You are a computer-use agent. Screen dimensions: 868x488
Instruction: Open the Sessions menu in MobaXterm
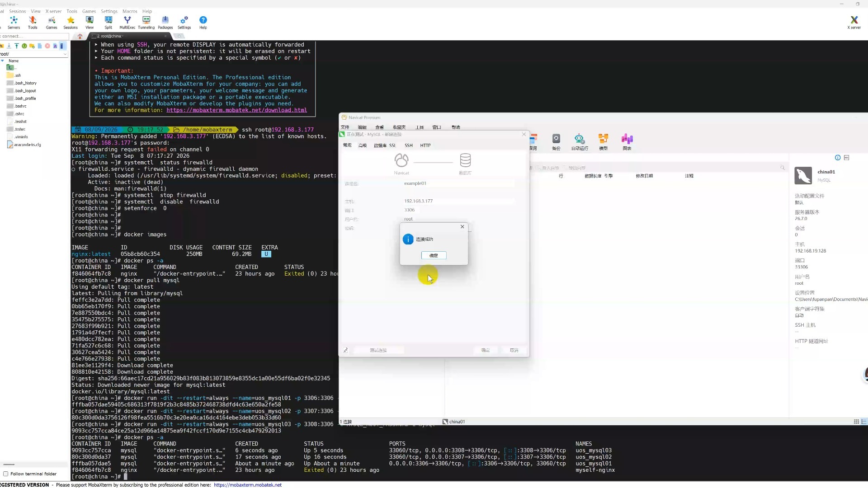(x=17, y=11)
